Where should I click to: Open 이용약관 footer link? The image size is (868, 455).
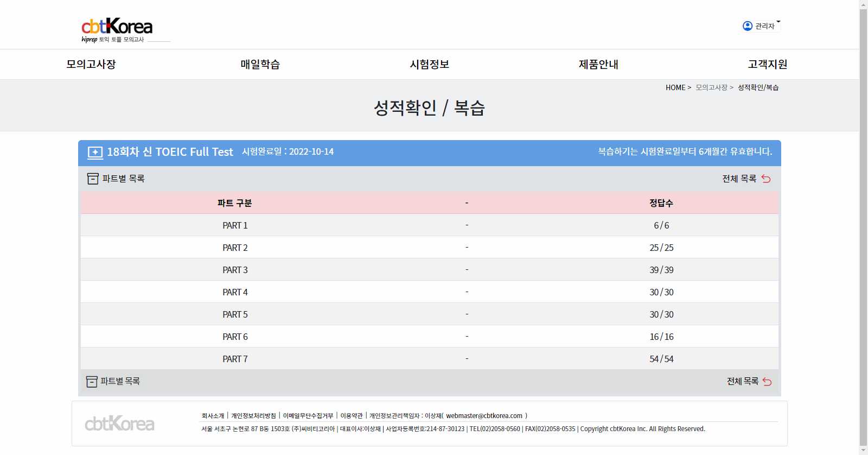tap(352, 416)
